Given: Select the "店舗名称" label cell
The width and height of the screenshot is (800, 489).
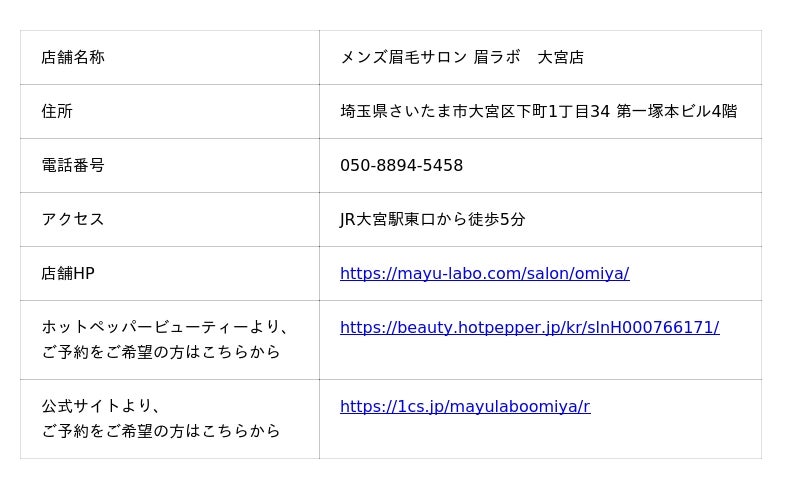Looking at the screenshot, I should tap(73, 57).
